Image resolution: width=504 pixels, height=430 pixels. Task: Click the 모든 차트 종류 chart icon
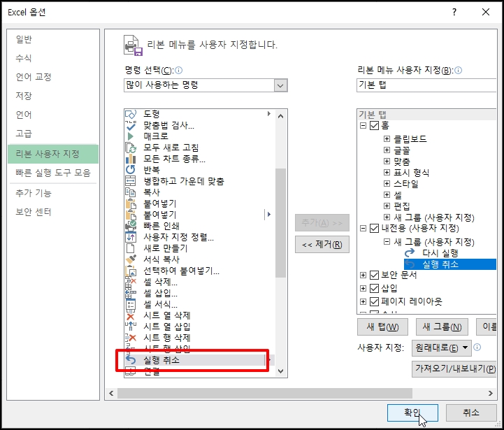tap(131, 159)
